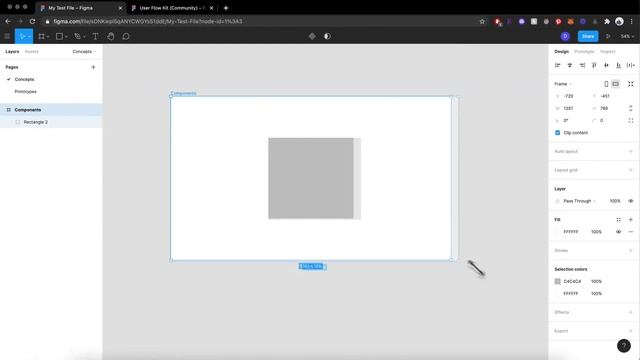Viewport: 640px width, 360px height.
Task: Click Fill style grid icon
Action: pos(619,220)
